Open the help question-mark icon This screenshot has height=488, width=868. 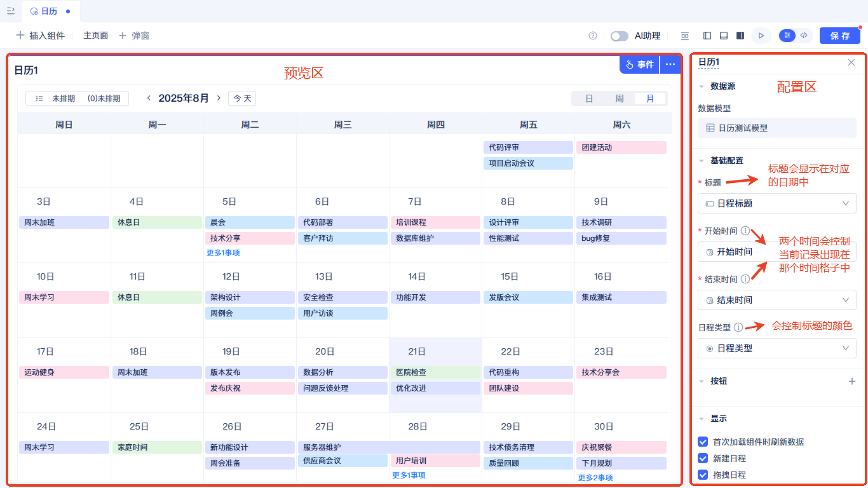[x=593, y=36]
